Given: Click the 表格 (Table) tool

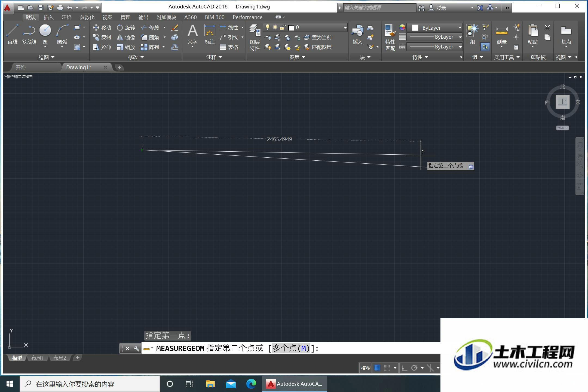Looking at the screenshot, I should coord(229,47).
